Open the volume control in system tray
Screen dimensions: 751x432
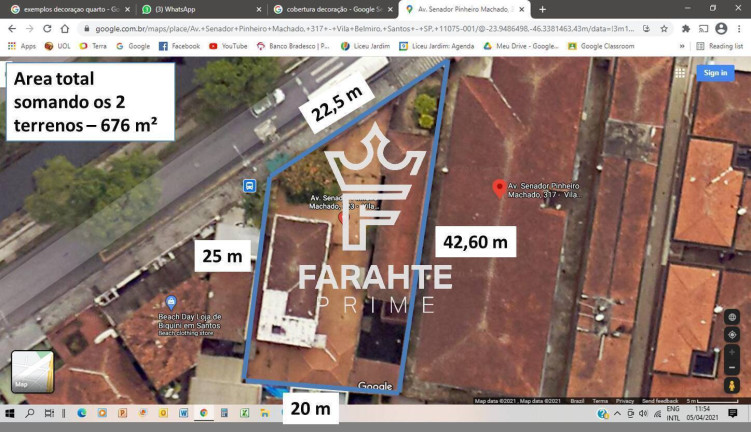click(643, 413)
